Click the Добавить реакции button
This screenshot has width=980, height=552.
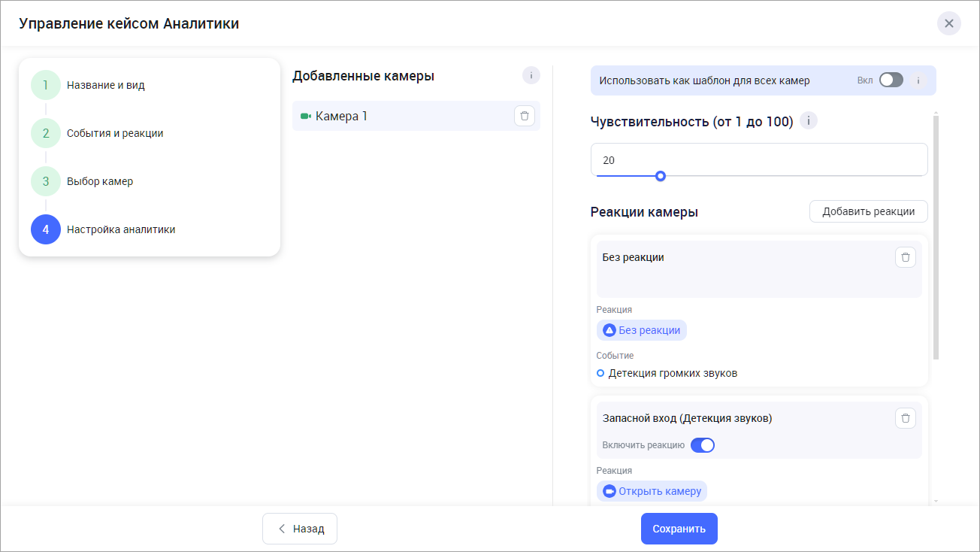pos(868,211)
